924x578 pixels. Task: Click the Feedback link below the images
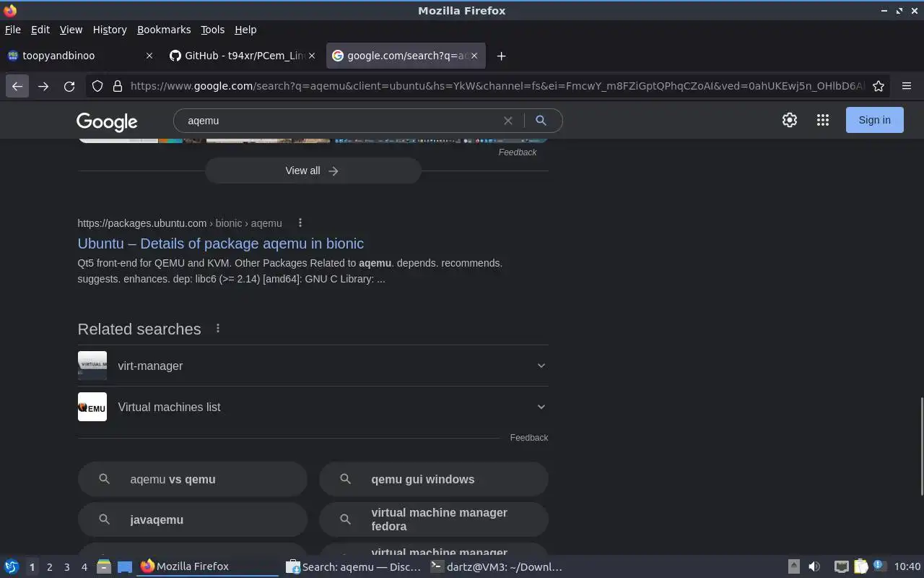pyautogui.click(x=518, y=152)
